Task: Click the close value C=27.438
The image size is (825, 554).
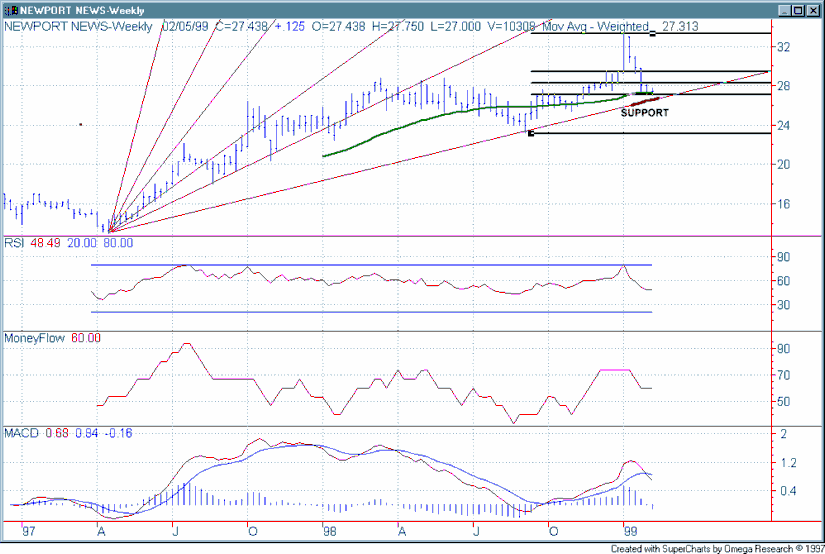Action: [x=242, y=26]
